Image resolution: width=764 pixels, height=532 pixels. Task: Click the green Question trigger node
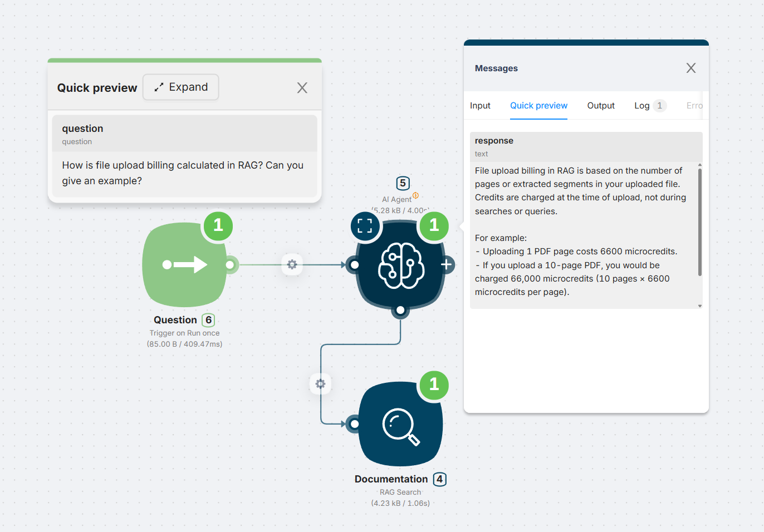coord(184,265)
